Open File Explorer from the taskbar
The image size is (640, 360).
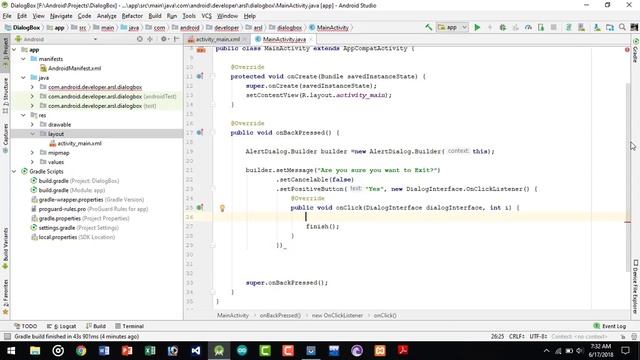point(35,351)
